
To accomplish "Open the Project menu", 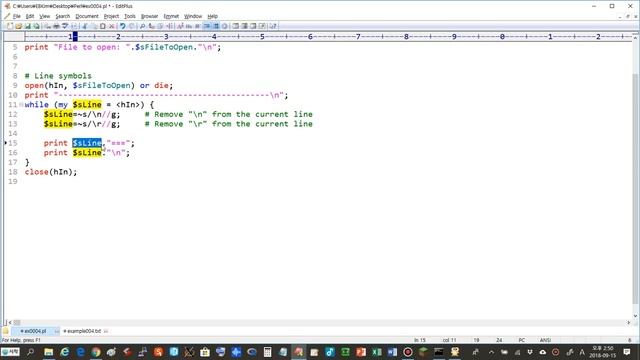I will click(111, 16).
